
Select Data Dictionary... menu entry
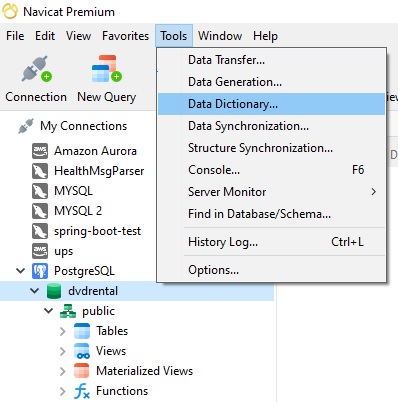(x=271, y=104)
